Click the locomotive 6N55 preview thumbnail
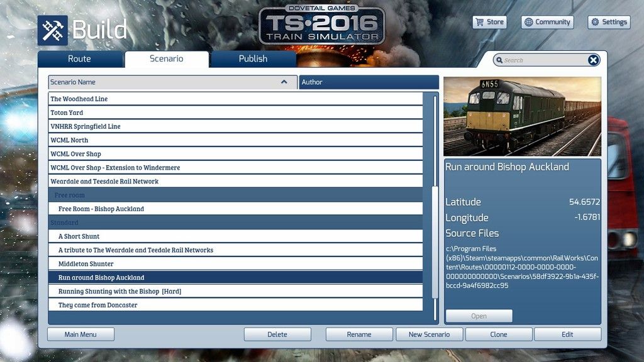Screen dimensions: 644x362 [522, 116]
